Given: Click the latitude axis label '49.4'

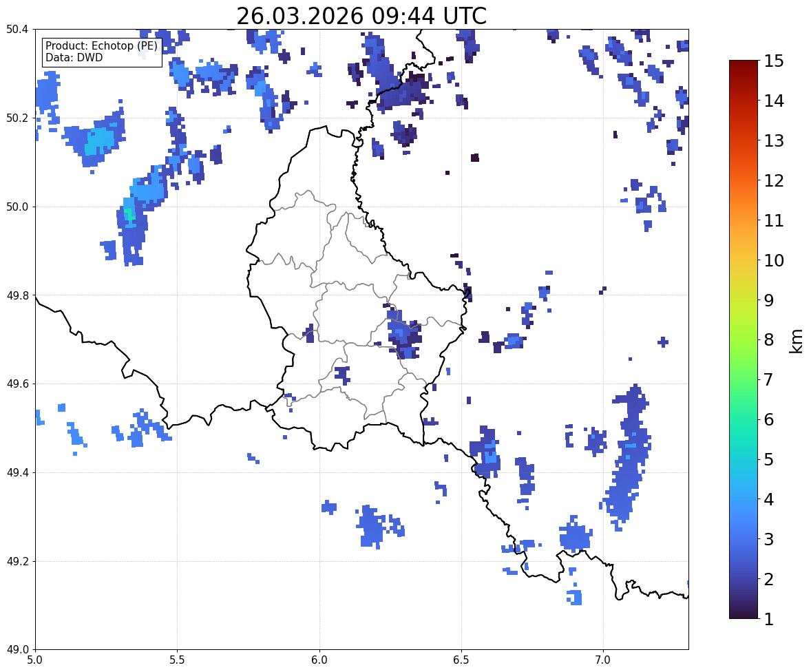Looking at the screenshot, I should [x=17, y=473].
